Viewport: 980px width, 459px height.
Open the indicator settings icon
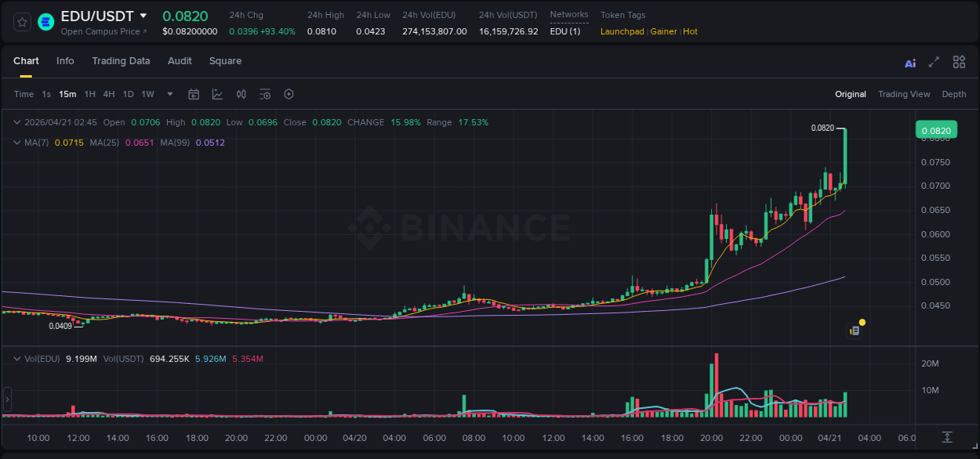tap(265, 94)
